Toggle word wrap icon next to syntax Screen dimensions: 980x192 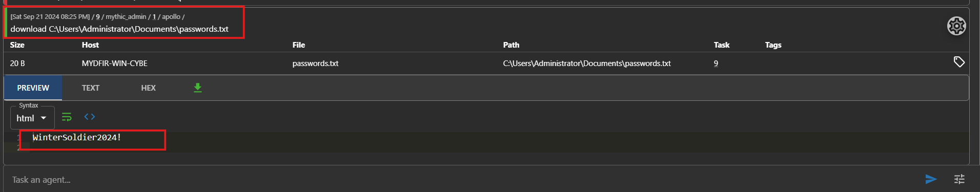(67, 117)
